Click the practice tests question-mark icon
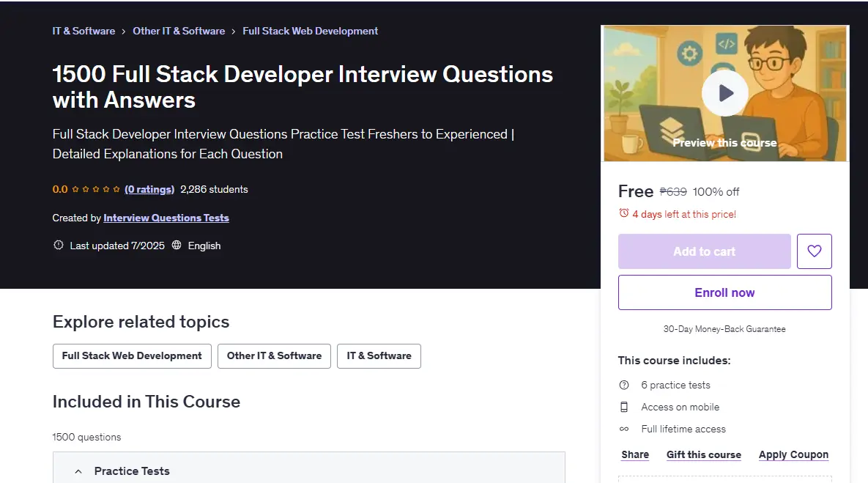Screen dimensions: 868x483 coord(624,385)
